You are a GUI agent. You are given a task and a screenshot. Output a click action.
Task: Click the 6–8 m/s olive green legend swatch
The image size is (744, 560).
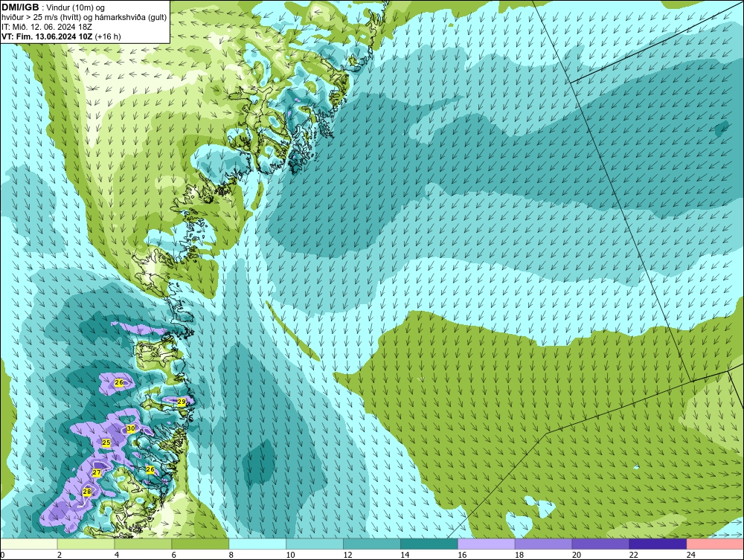[200, 544]
